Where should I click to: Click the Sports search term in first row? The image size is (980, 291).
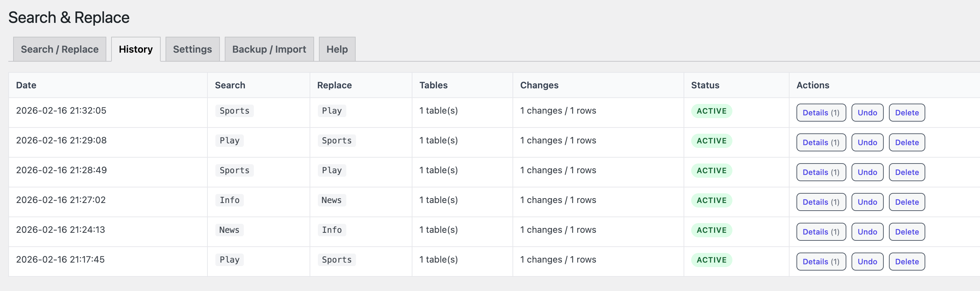click(x=234, y=111)
